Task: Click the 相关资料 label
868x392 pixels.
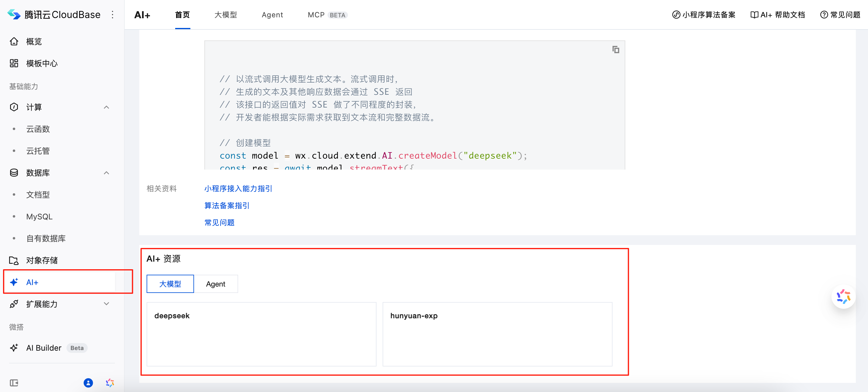Action: click(161, 189)
